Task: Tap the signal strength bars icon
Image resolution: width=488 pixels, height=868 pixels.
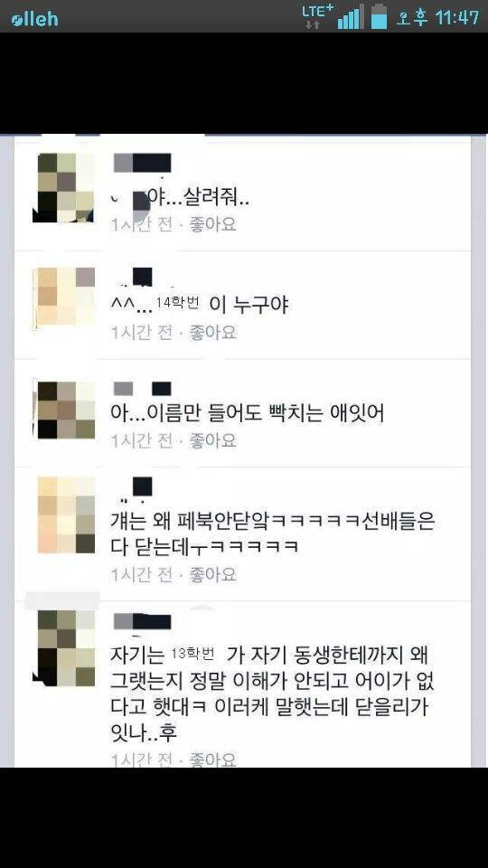Action: 351,16
